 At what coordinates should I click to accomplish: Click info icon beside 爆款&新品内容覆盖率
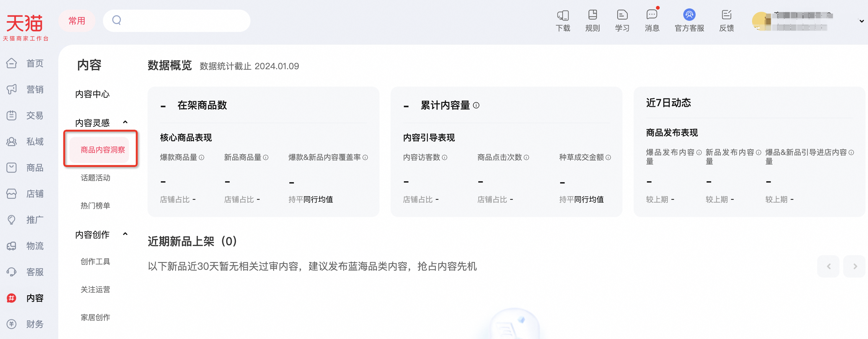click(x=365, y=157)
